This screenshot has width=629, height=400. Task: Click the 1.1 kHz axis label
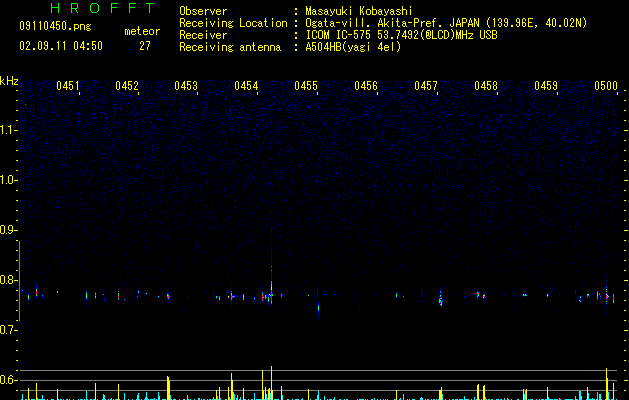click(x=9, y=130)
